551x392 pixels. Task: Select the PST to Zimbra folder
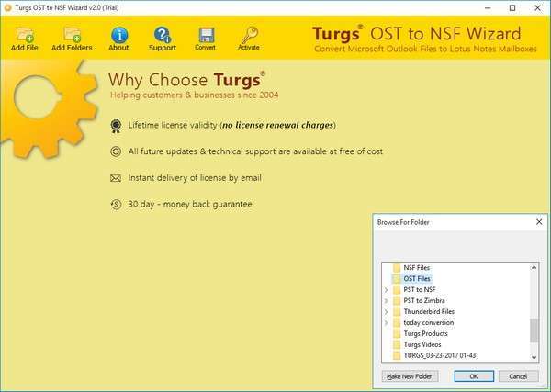[x=424, y=301]
